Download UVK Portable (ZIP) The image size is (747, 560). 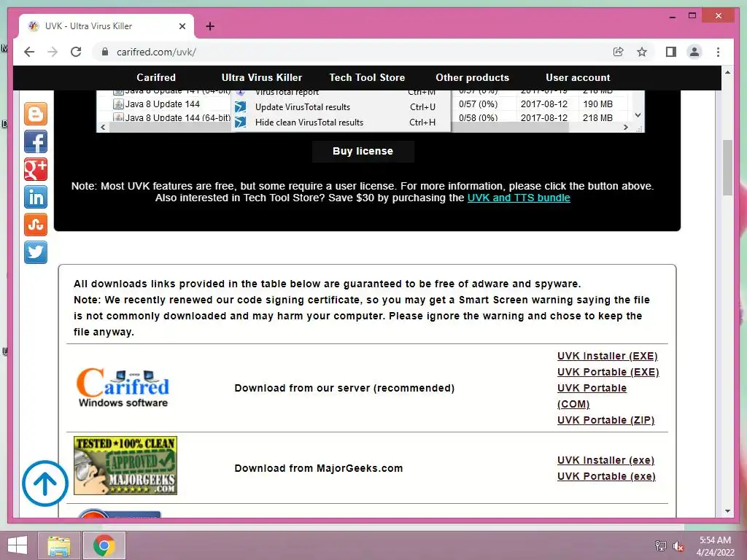(x=606, y=420)
